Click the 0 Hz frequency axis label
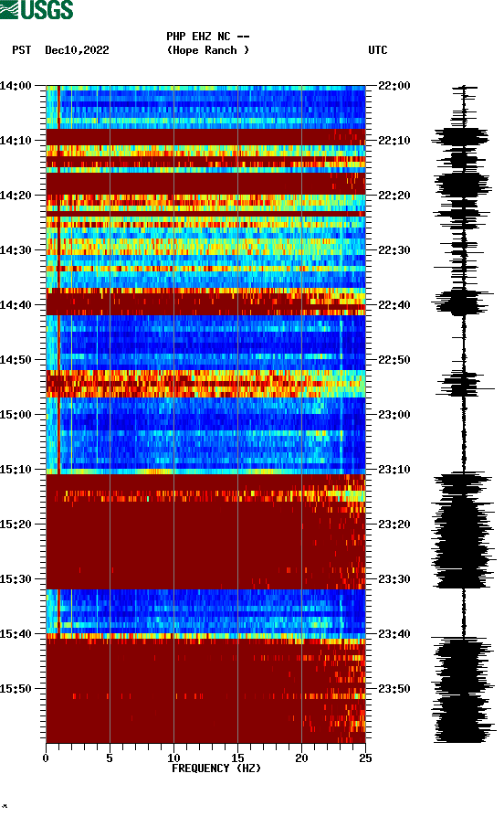The width and height of the screenshot is (504, 816). pos(46,758)
